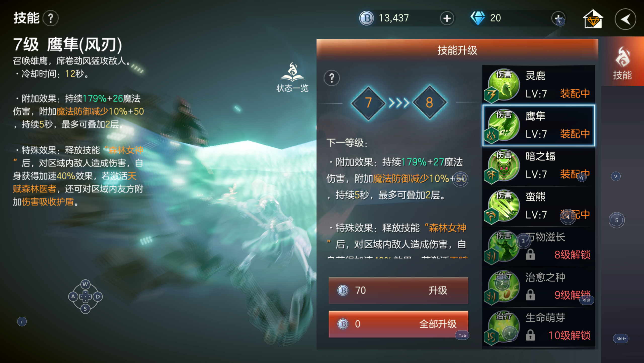Go back with the arrow icon

(x=625, y=19)
